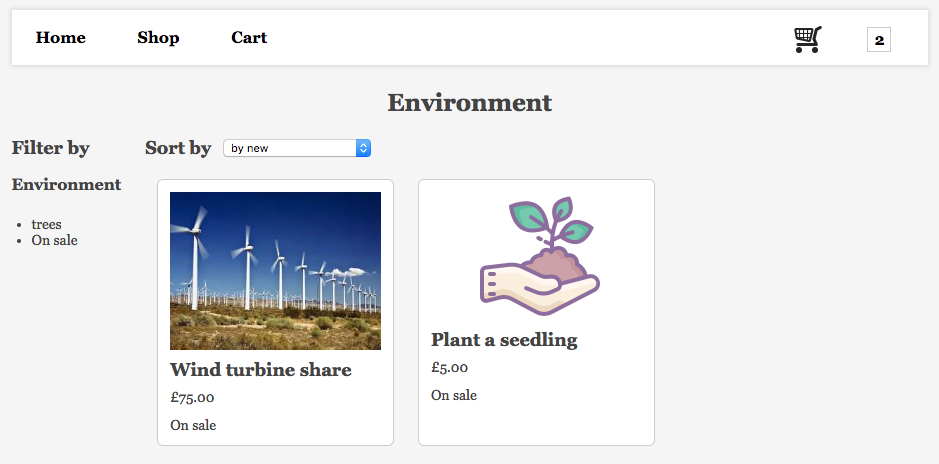Click the seedling in hand illustration

539,255
